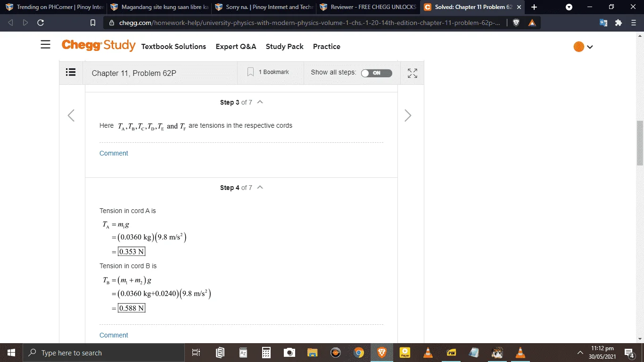Viewport: 644px width, 362px height.
Task: Open Windows Start menu
Action: coord(11,353)
